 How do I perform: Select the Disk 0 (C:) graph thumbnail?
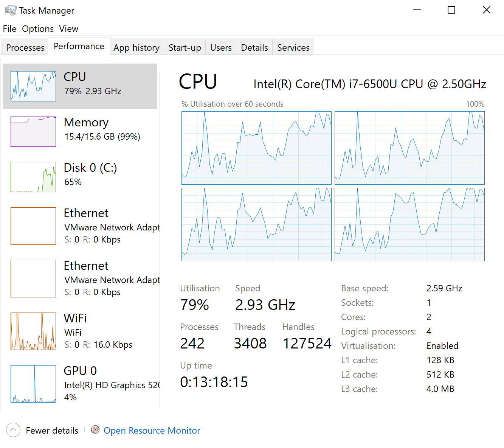point(33,177)
